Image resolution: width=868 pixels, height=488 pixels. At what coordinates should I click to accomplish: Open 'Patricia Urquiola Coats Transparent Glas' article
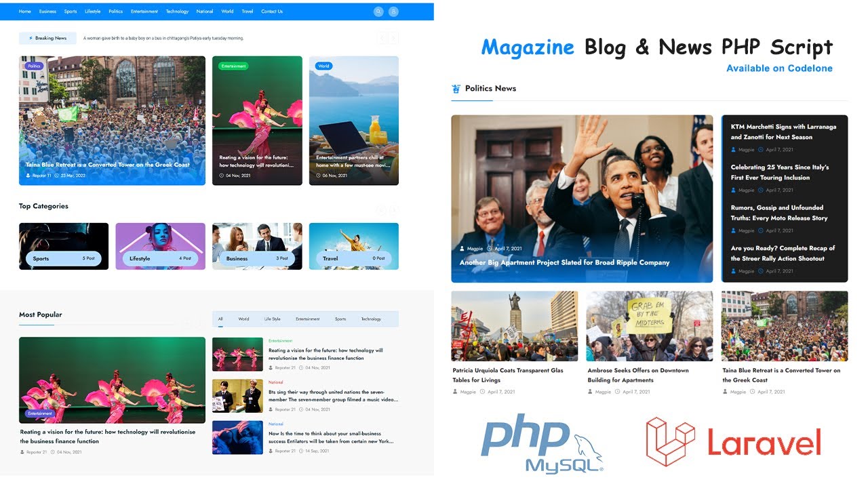click(x=508, y=375)
